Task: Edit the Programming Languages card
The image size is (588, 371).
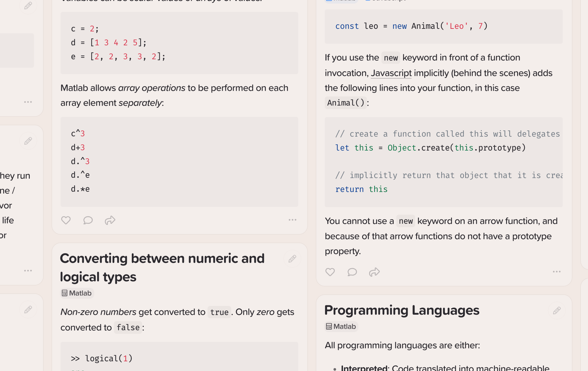Action: tap(557, 310)
